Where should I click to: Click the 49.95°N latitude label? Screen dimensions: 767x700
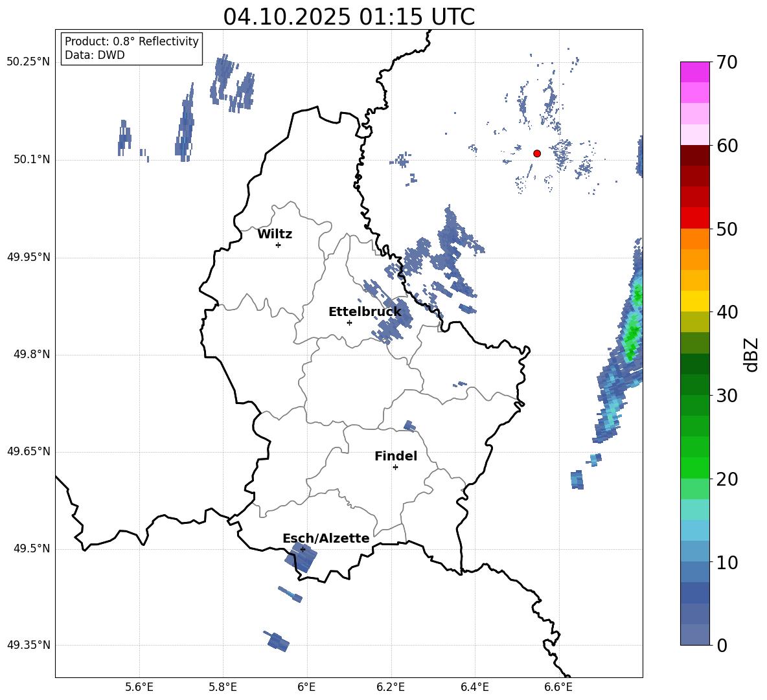click(29, 257)
